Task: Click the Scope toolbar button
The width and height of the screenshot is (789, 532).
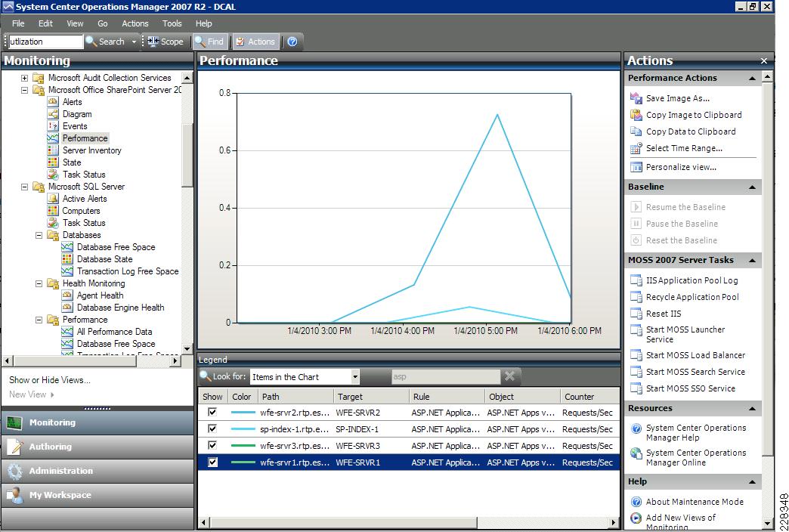Action: (x=166, y=42)
